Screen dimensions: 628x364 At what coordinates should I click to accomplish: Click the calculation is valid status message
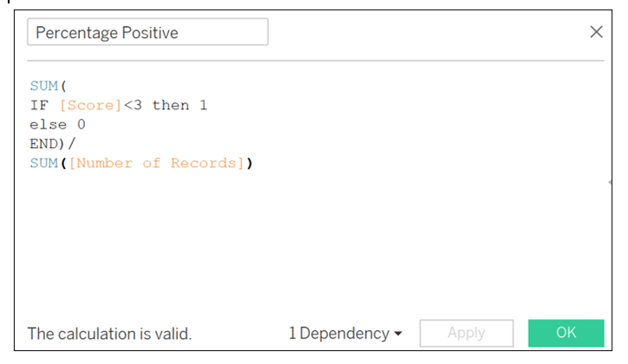tap(109, 334)
